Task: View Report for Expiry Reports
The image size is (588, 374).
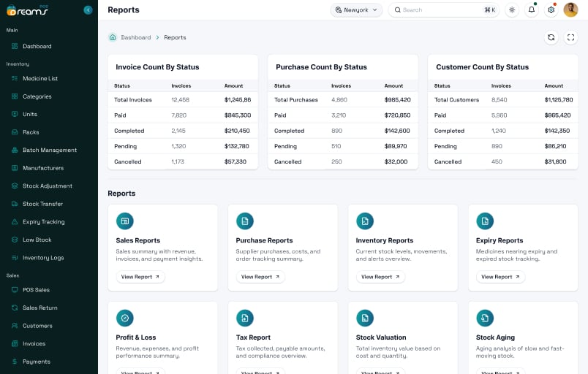Action: [x=500, y=277]
